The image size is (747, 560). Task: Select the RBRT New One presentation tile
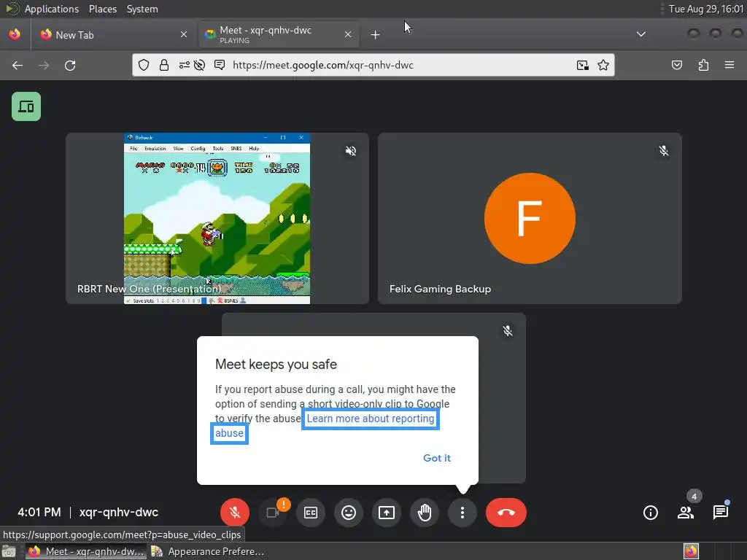point(217,218)
